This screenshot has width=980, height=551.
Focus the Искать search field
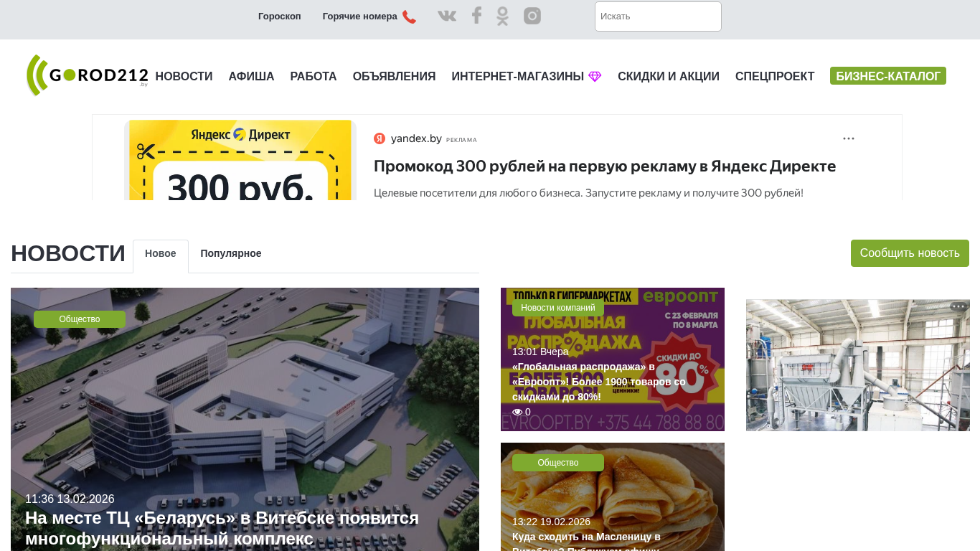[x=658, y=17]
